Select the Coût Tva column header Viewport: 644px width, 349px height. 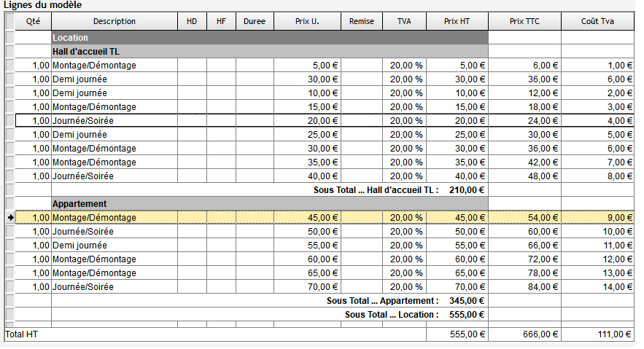597,21
